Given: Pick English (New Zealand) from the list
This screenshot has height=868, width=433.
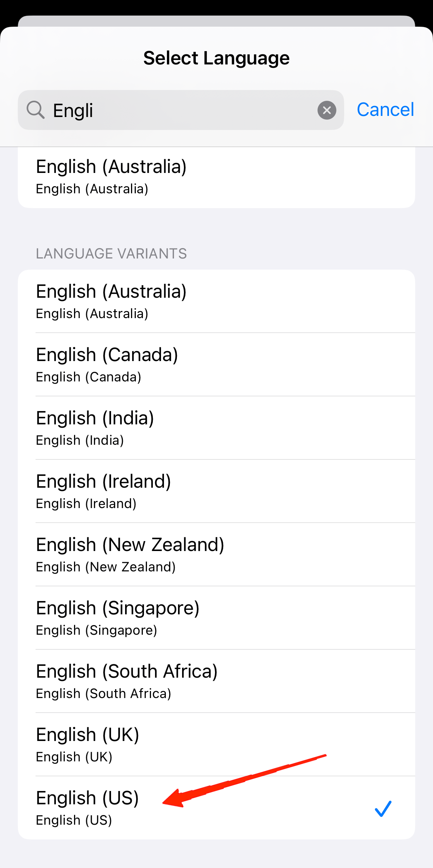Looking at the screenshot, I should point(130,544).
